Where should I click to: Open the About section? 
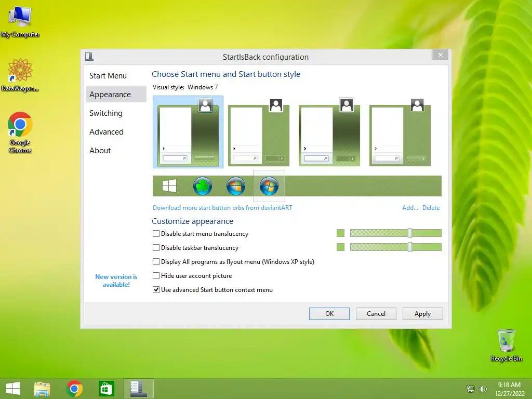coord(100,150)
